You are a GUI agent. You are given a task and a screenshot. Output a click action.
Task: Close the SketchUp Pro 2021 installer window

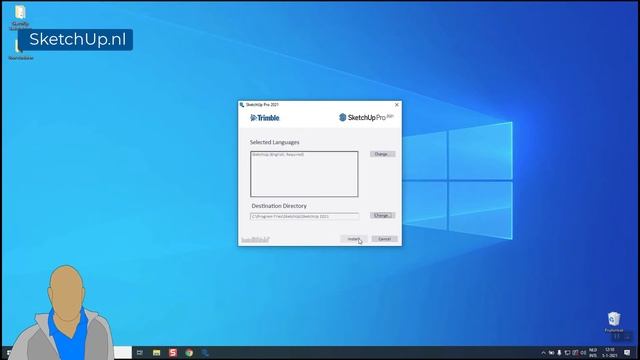(x=396, y=105)
